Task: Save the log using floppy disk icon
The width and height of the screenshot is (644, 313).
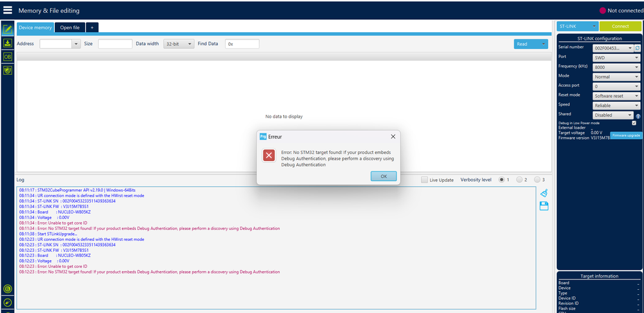Action: click(544, 206)
